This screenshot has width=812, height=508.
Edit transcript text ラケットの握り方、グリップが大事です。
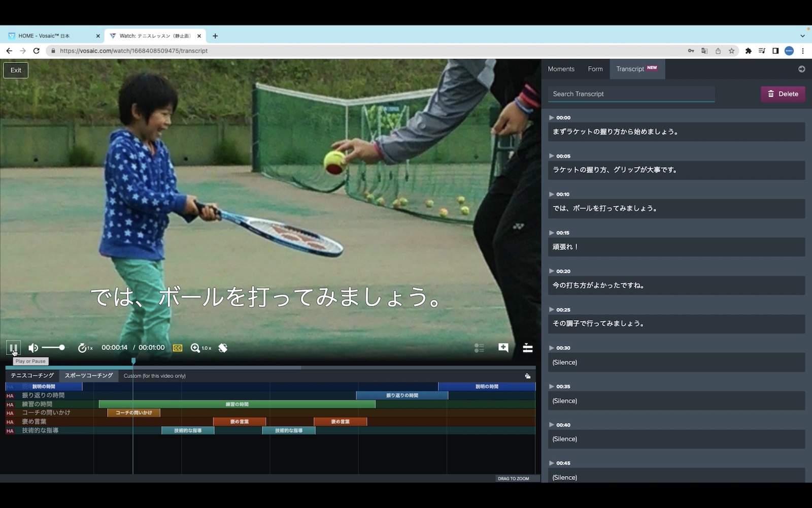pyautogui.click(x=676, y=170)
